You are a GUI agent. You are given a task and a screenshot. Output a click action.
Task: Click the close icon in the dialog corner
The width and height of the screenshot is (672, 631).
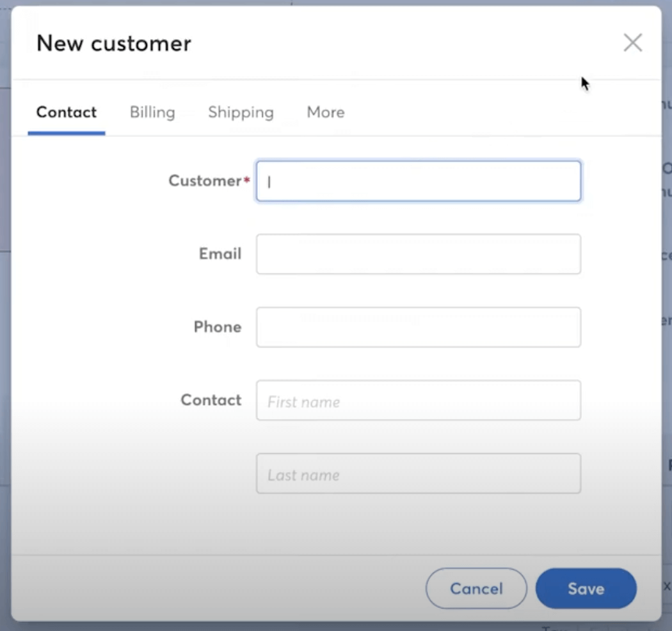coord(632,42)
